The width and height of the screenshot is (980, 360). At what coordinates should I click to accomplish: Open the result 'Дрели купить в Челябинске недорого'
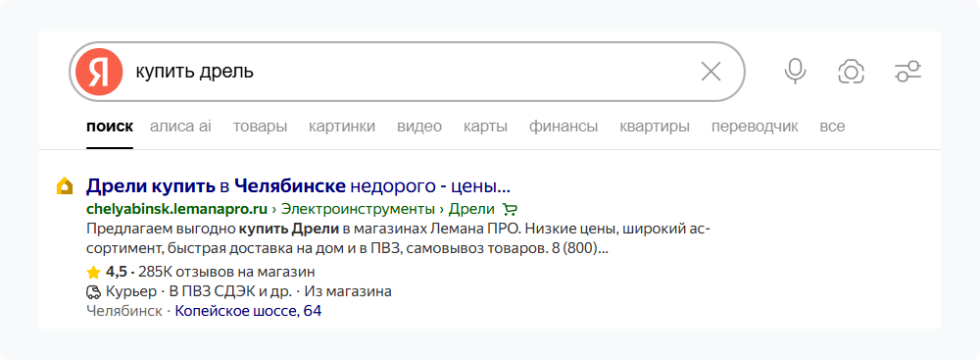(298, 186)
